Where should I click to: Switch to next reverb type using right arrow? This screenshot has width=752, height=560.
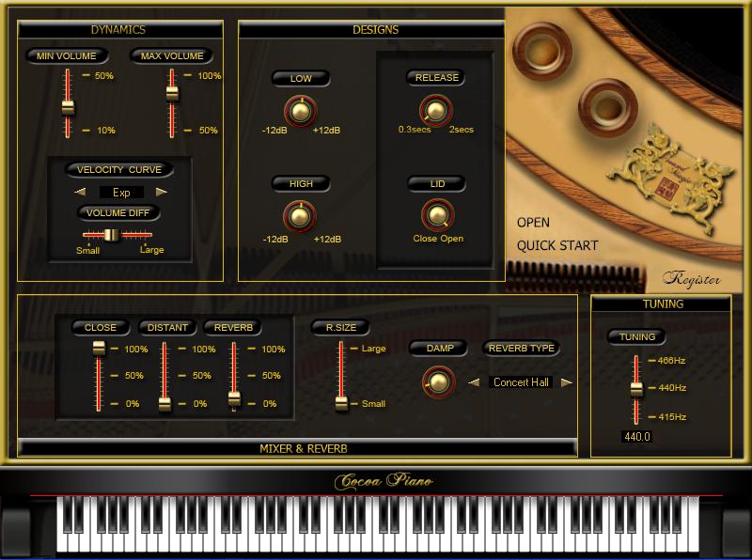pos(566,382)
